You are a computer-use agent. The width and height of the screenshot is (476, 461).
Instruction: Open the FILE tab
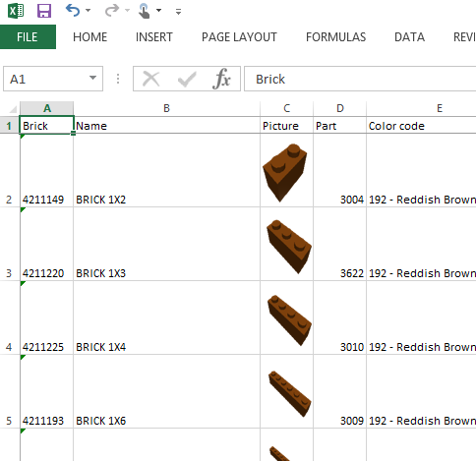28,37
